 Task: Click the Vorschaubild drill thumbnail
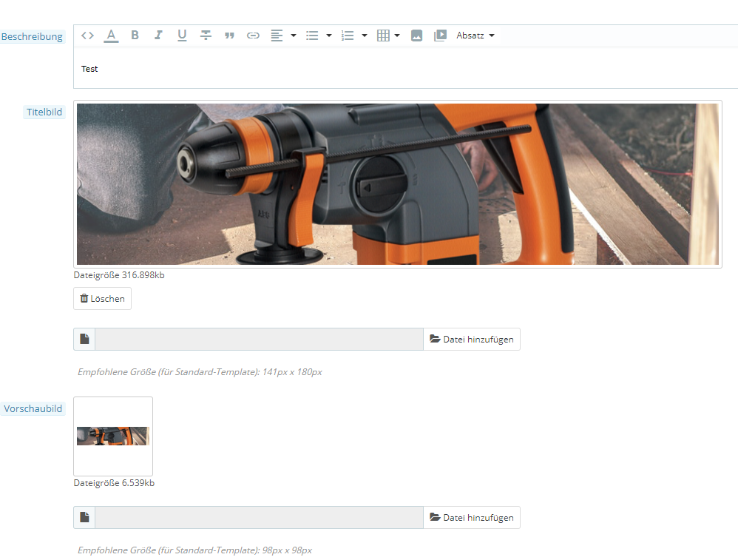pos(113,436)
